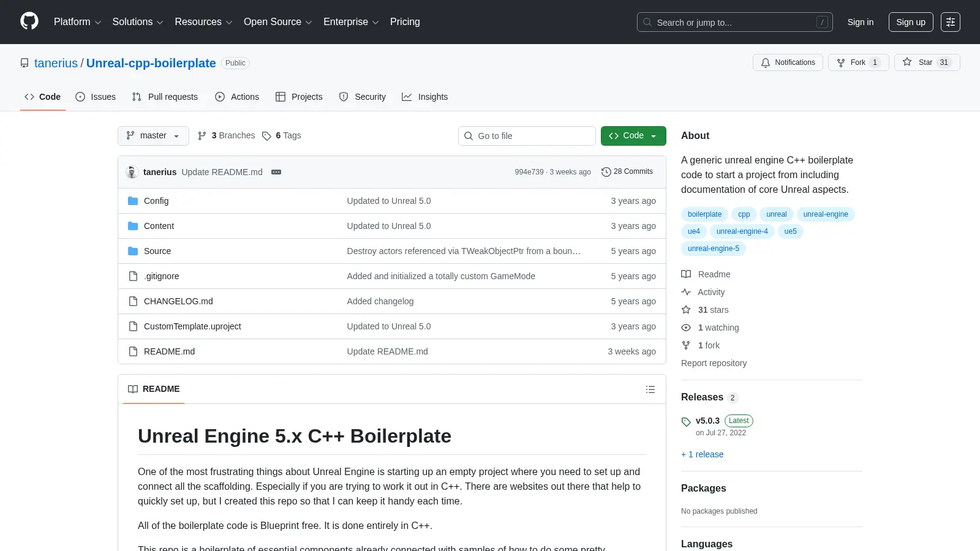This screenshot has height=551, width=980.
Task: Click the commit history clock icon
Action: tap(606, 172)
